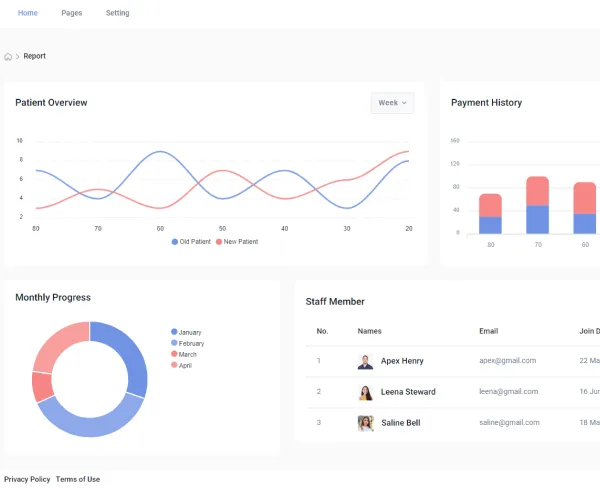Open the Pages menu
Image resolution: width=600 pixels, height=488 pixels.
[72, 13]
